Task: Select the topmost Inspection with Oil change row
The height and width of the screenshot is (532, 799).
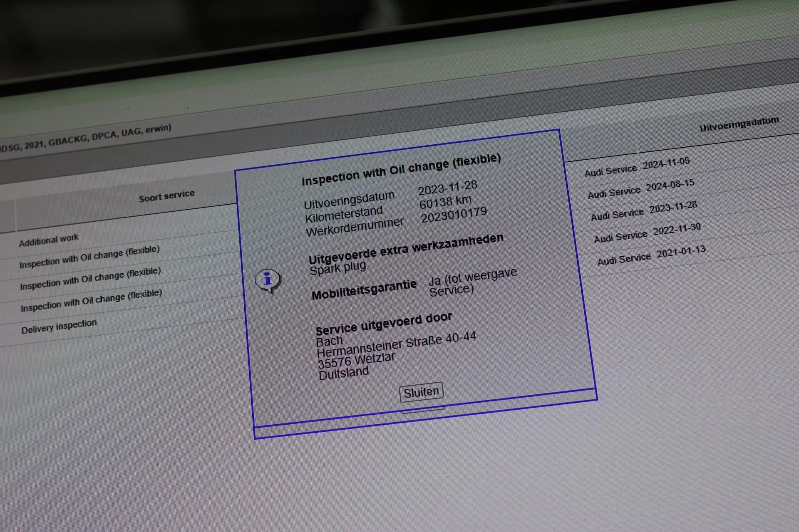Action: point(89,257)
